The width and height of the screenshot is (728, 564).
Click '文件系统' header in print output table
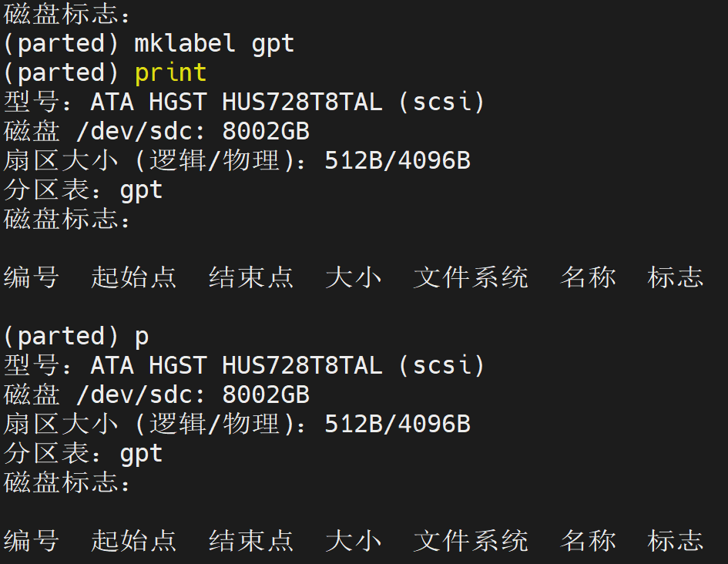coord(471,277)
